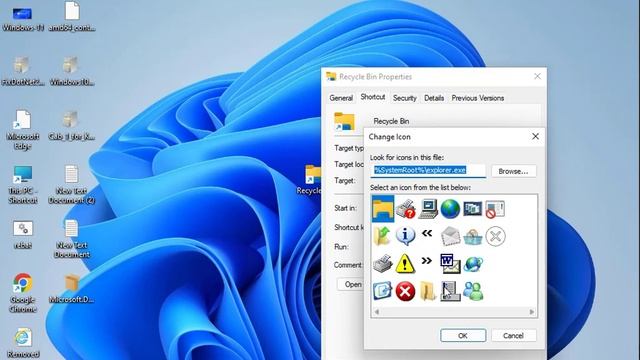
Task: Select the Removed Internet Explorer desktop icon
Action: [22, 342]
